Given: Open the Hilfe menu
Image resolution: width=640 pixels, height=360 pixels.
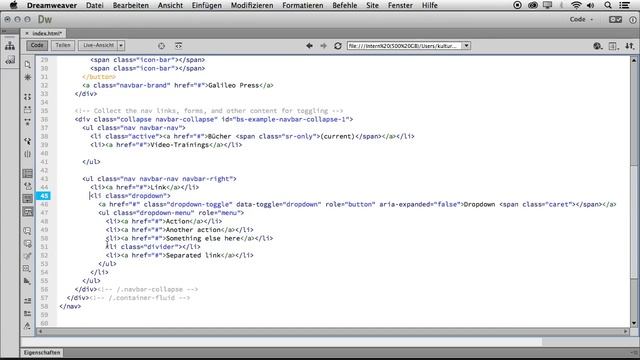Looking at the screenshot, I should pyautogui.click(x=430, y=5).
